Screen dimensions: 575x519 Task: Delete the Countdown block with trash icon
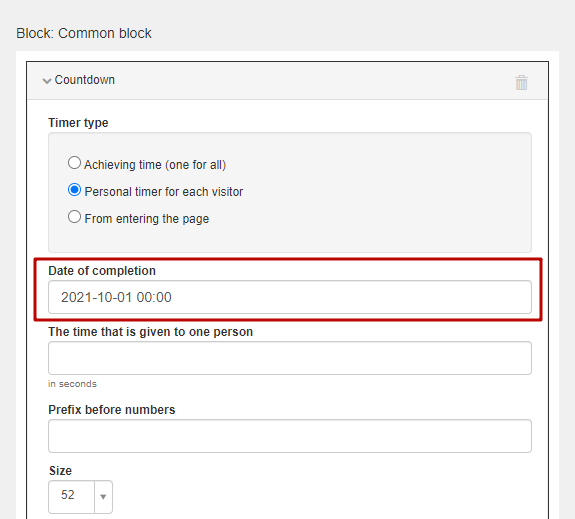521,82
